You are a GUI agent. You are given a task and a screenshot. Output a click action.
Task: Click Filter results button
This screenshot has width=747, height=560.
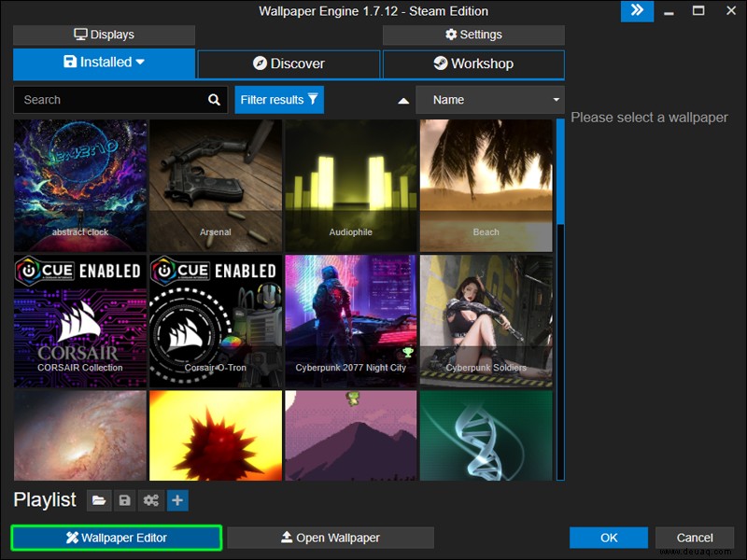point(279,100)
